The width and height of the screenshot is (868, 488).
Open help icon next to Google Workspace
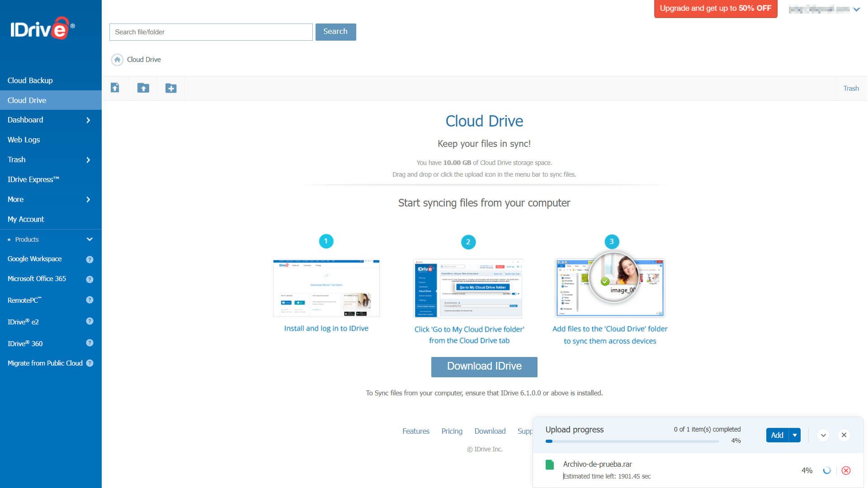tap(90, 259)
